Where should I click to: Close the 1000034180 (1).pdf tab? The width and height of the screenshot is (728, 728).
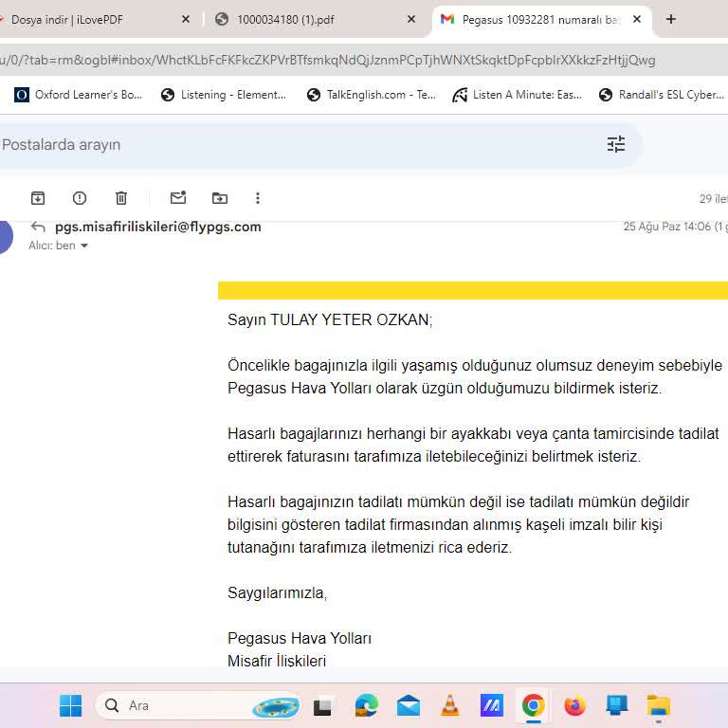pyautogui.click(x=411, y=19)
